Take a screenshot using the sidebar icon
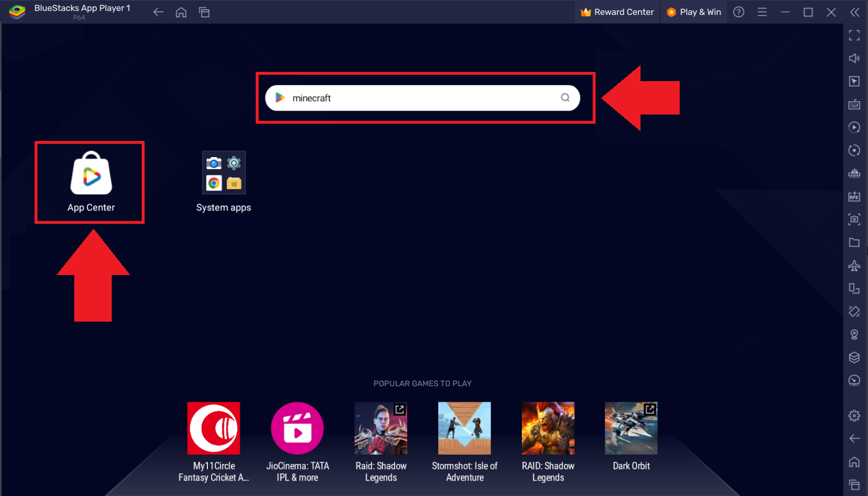 pos(854,219)
